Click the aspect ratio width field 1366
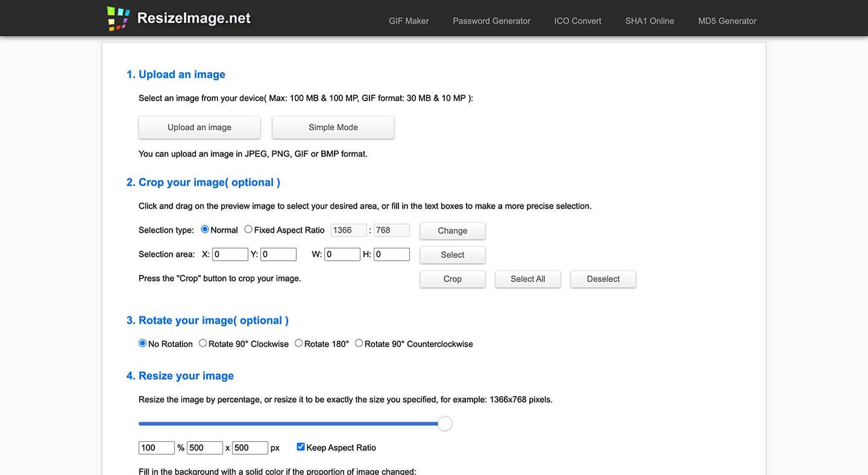868x475 pixels. (x=348, y=230)
